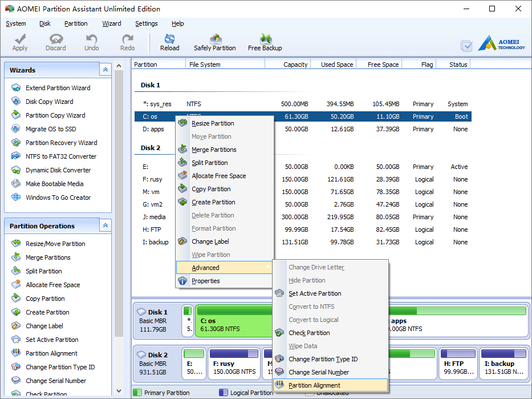The height and width of the screenshot is (399, 532).
Task: Open Partition Copy Wizard icon
Action: tap(16, 115)
